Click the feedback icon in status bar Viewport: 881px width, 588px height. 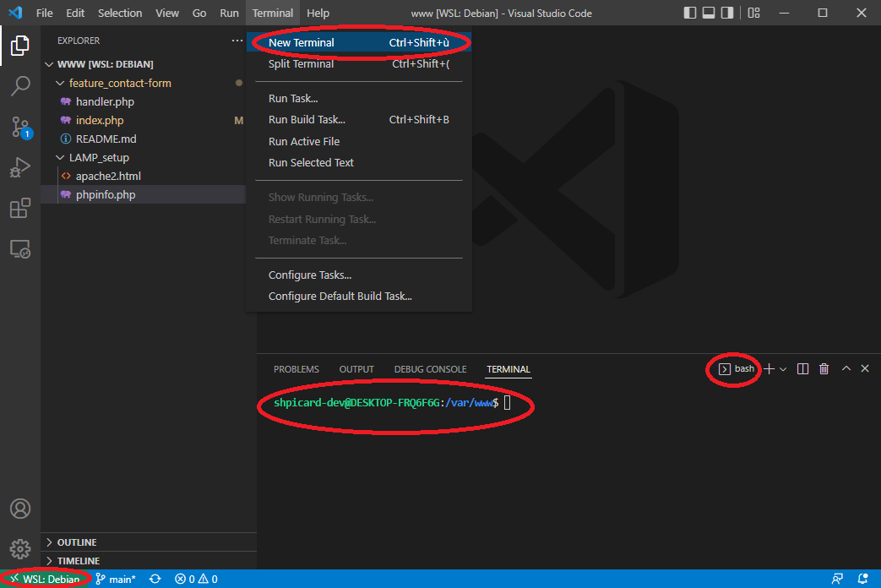[x=837, y=579]
